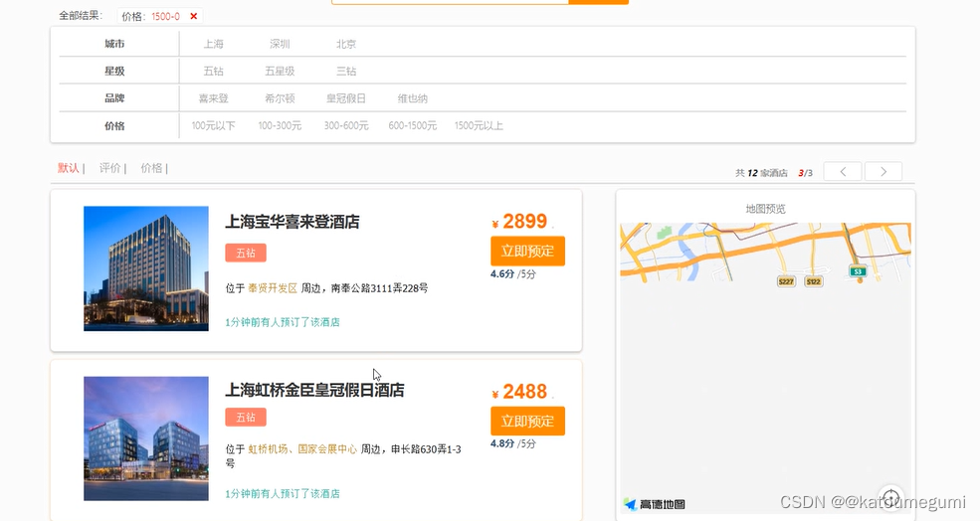Click the 全部结果 label
Viewport: 980px width, 521px height.
[81, 16]
